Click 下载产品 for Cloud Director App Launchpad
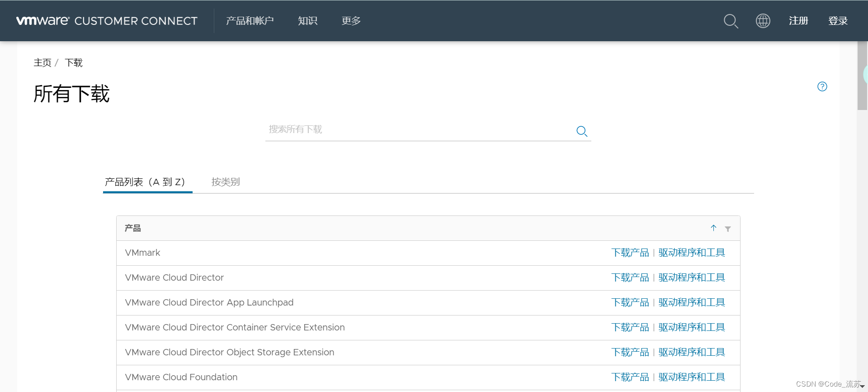The height and width of the screenshot is (392, 868). (x=630, y=302)
